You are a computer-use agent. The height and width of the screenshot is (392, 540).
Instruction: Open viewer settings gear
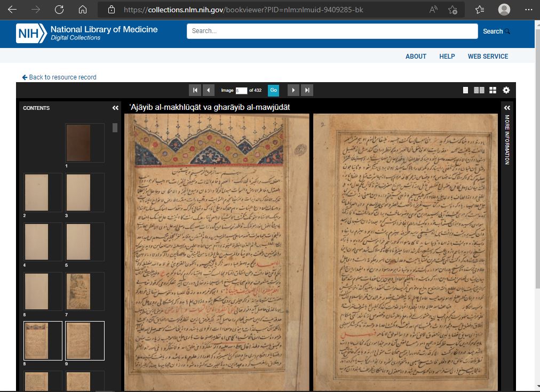tap(506, 90)
